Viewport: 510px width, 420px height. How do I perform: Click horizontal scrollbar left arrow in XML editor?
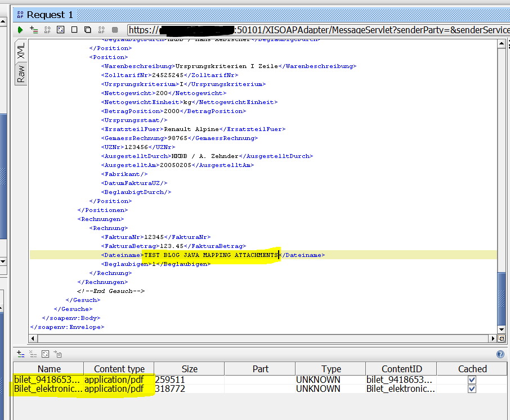(x=33, y=338)
